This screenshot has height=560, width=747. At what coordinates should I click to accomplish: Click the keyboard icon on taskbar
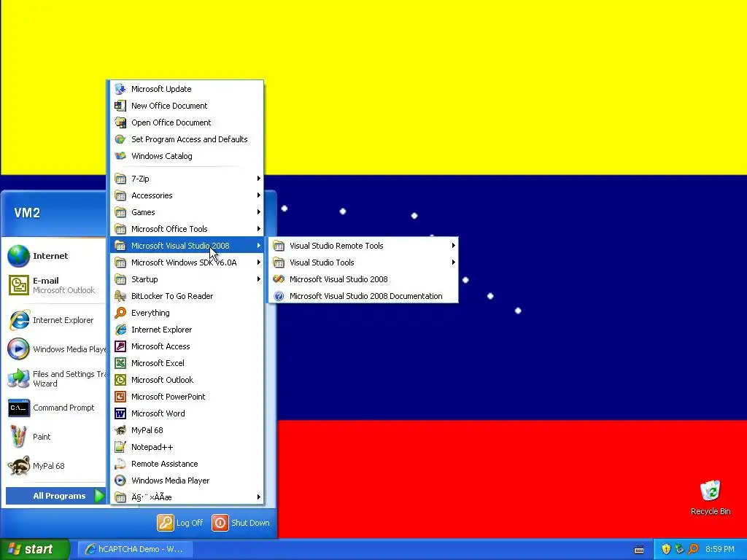[x=639, y=550]
